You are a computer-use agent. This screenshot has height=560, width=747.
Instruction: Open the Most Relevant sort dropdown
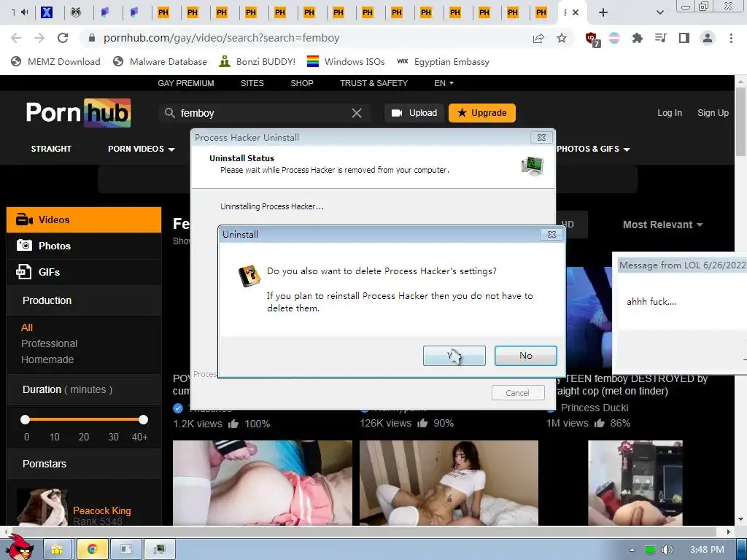[662, 225]
